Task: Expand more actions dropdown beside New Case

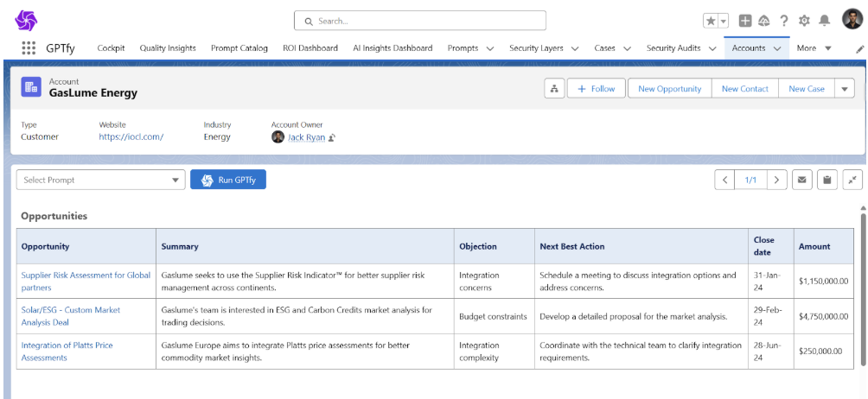Action: tap(844, 89)
